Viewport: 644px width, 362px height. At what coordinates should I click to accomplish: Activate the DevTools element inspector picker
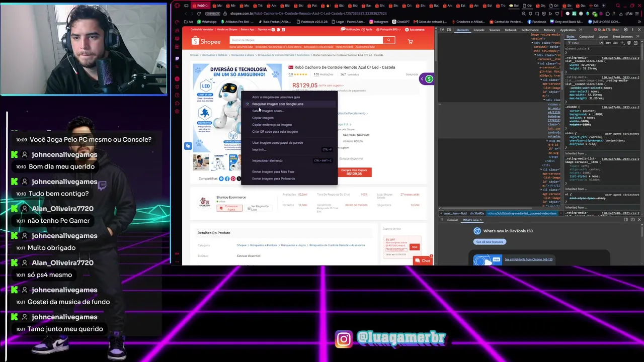click(443, 30)
